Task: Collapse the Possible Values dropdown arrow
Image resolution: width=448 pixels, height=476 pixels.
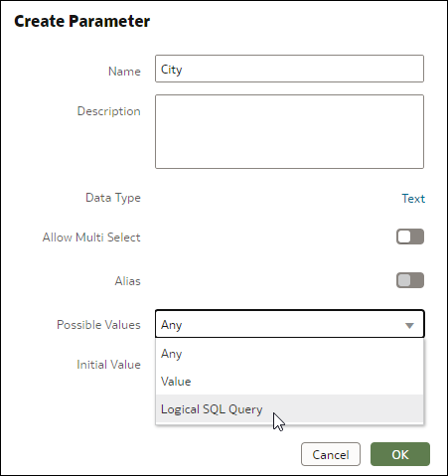Action: (x=409, y=326)
